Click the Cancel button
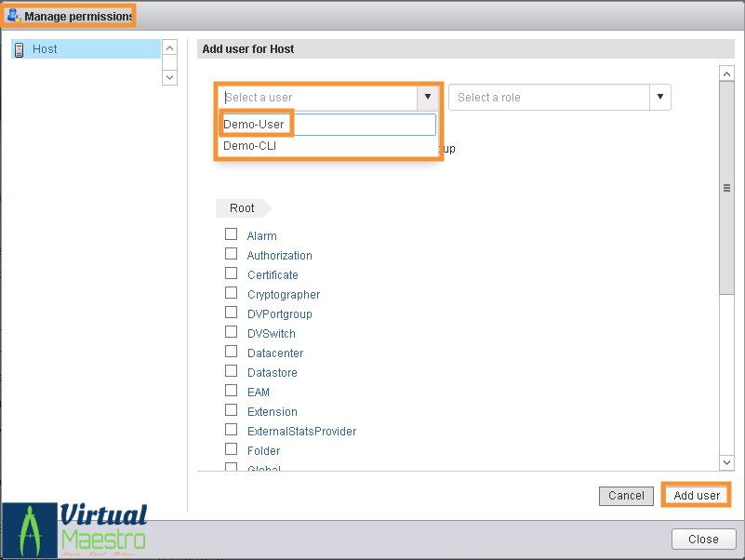The height and width of the screenshot is (560, 745). click(x=626, y=496)
